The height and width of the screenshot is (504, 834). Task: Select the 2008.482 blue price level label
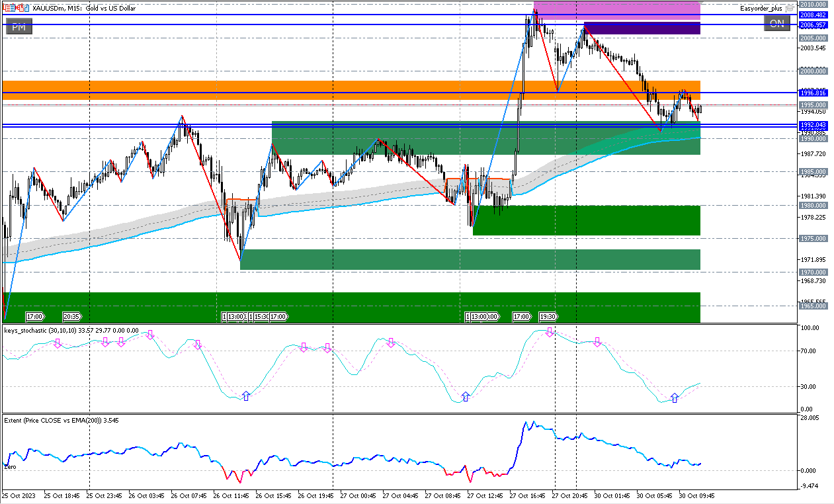(813, 15)
